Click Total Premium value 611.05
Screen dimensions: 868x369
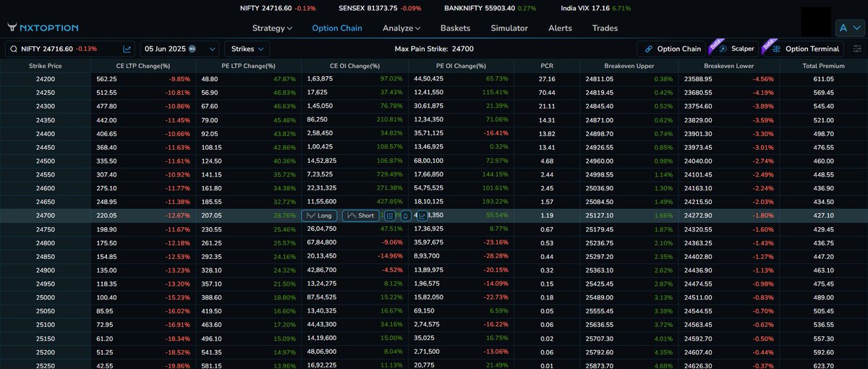point(823,78)
